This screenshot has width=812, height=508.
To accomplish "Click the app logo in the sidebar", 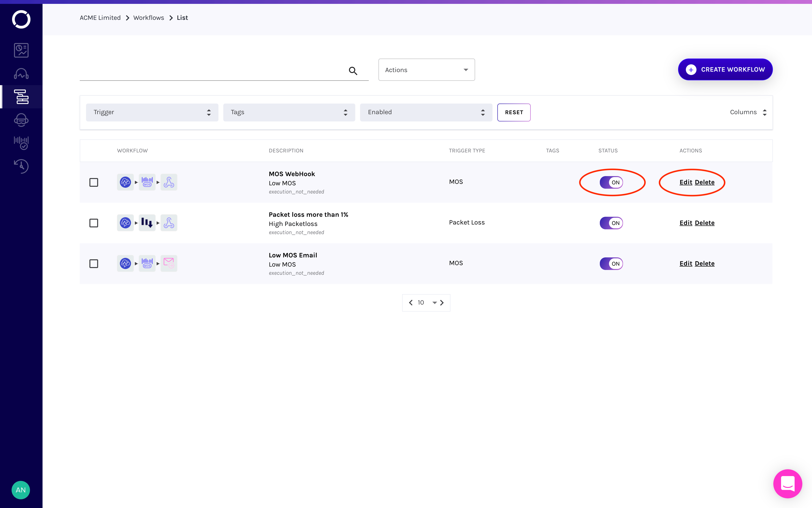I will pos(21,19).
